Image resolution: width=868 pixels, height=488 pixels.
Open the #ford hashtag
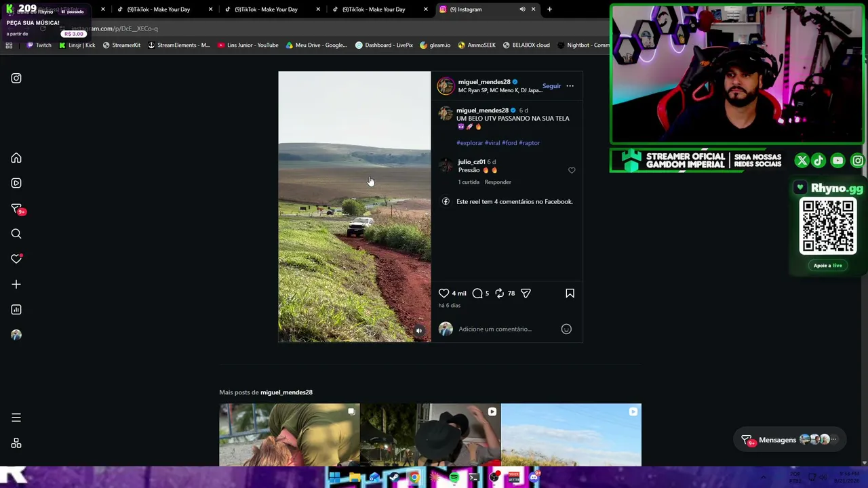coord(509,143)
